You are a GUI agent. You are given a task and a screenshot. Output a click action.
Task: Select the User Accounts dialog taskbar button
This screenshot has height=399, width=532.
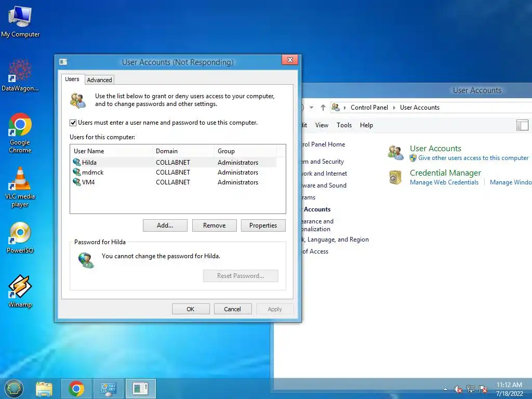pyautogui.click(x=140, y=389)
